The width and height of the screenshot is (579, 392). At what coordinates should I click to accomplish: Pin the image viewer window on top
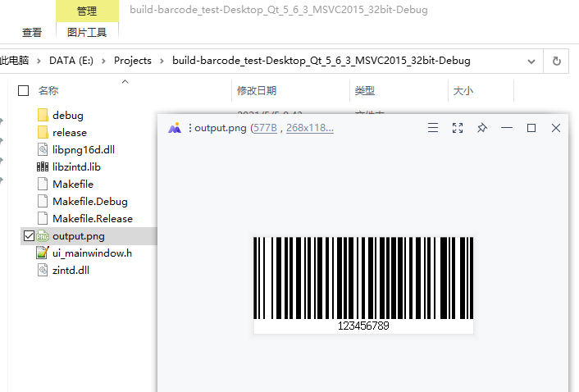coord(482,128)
